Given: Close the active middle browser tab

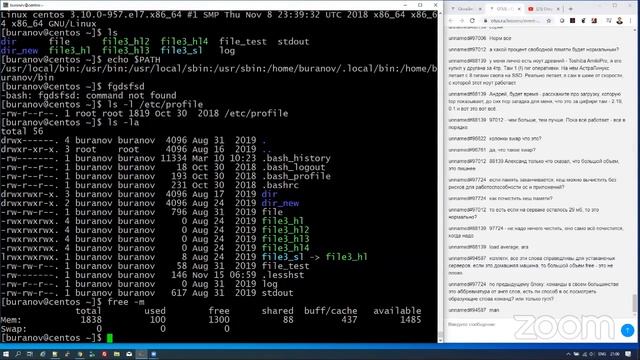Looking at the screenshot, I should [519, 9].
